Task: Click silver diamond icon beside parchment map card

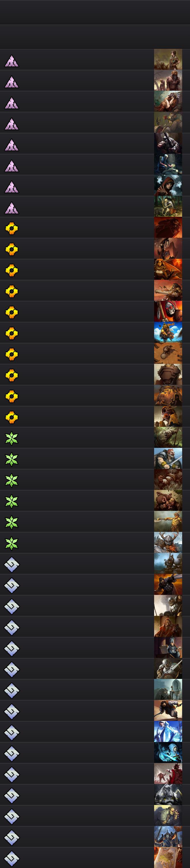Action: [11, 858]
